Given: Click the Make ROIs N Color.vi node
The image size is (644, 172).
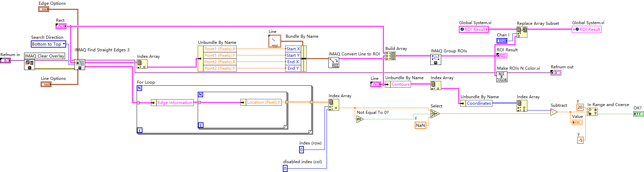Looking at the screenshot, I should [x=502, y=77].
